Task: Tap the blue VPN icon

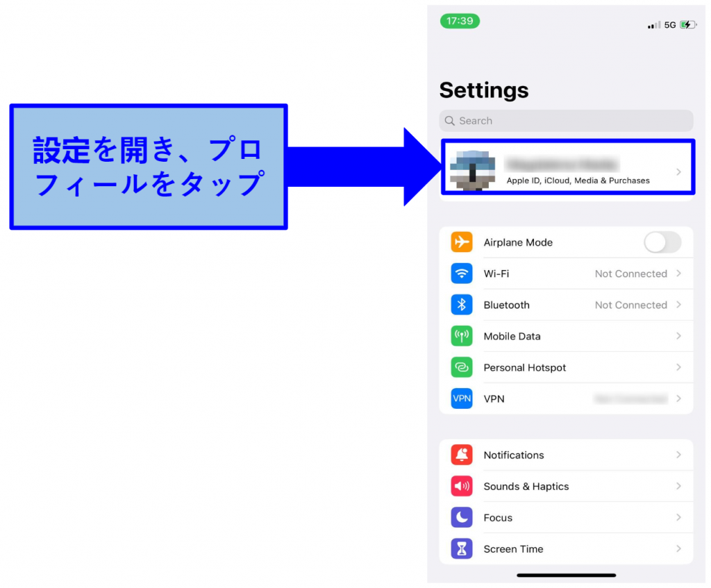Action: pos(461,398)
